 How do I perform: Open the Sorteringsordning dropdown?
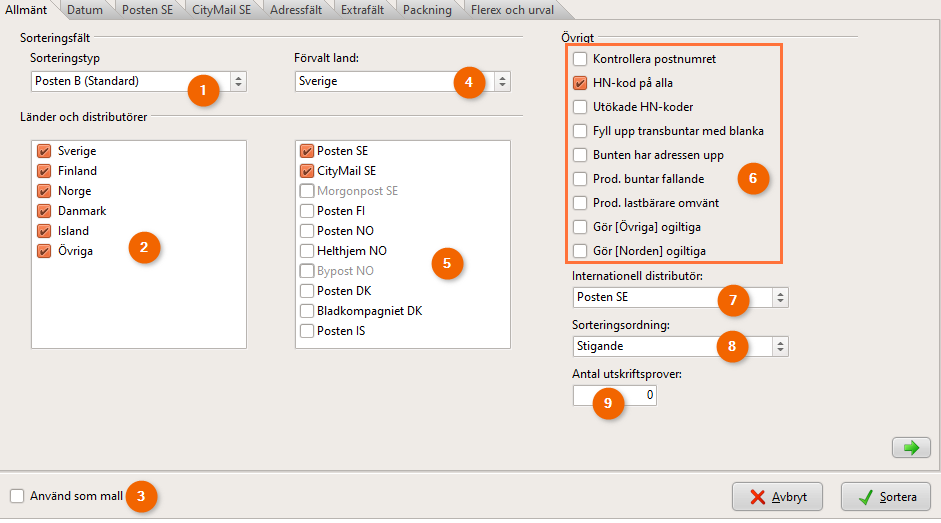(781, 346)
